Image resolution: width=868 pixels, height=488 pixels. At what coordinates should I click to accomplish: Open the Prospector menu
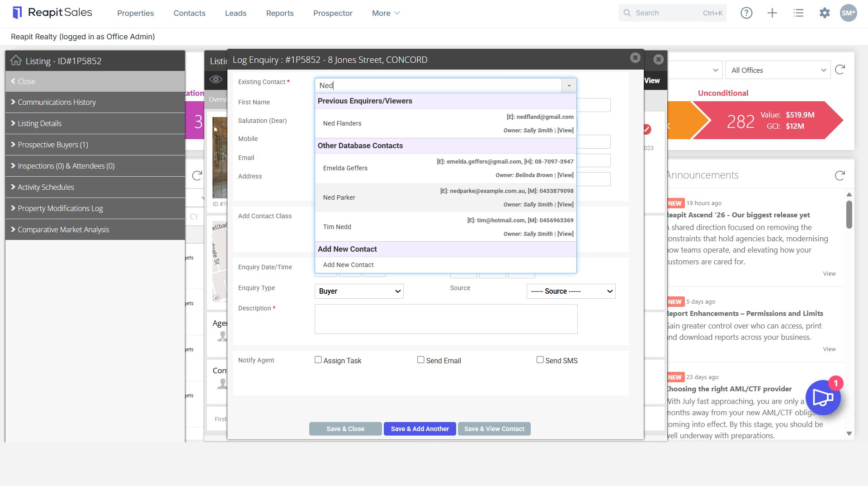[333, 13]
